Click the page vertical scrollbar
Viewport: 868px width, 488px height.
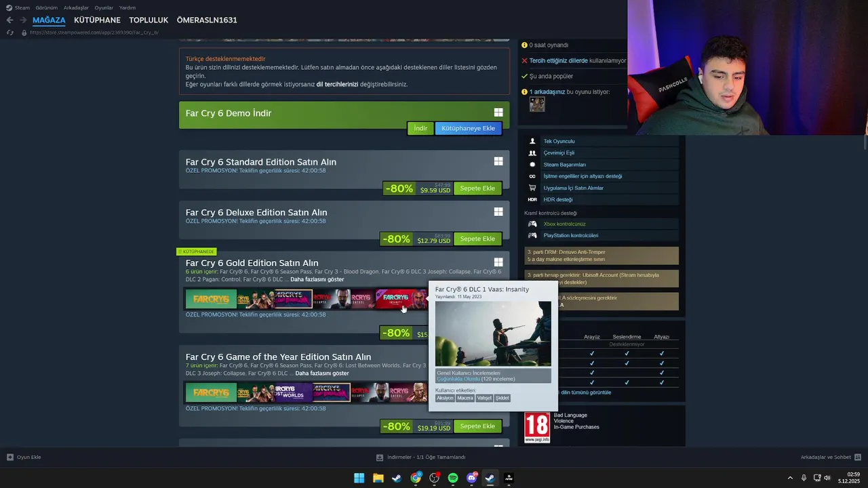tap(865, 142)
